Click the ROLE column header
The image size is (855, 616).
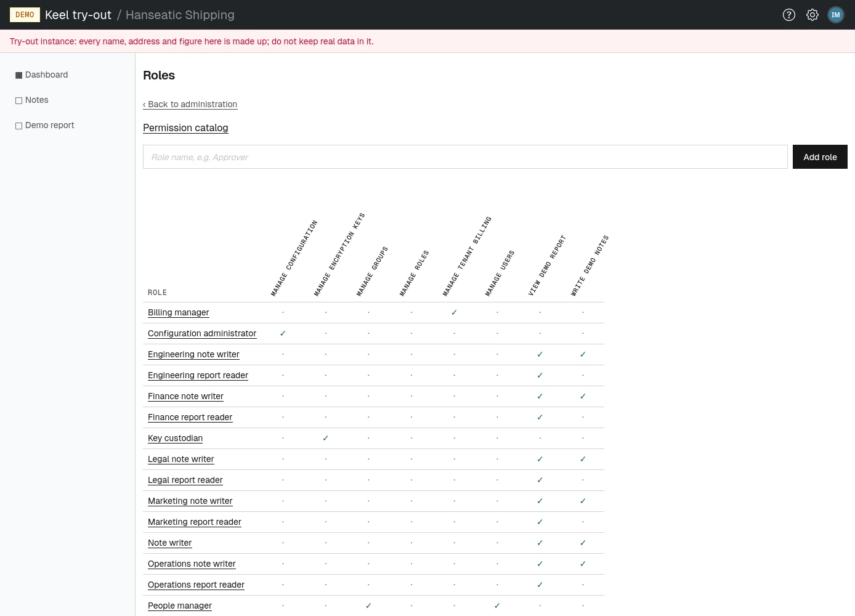(157, 293)
